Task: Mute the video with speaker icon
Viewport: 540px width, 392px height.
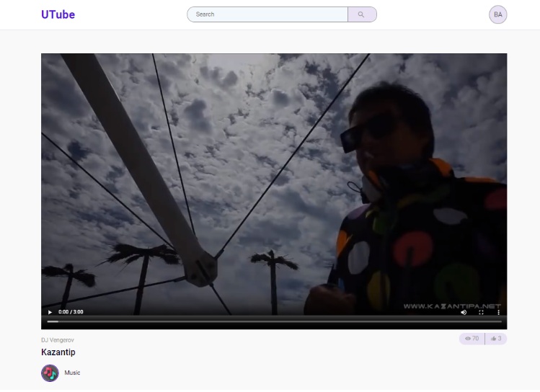Action: (x=464, y=312)
